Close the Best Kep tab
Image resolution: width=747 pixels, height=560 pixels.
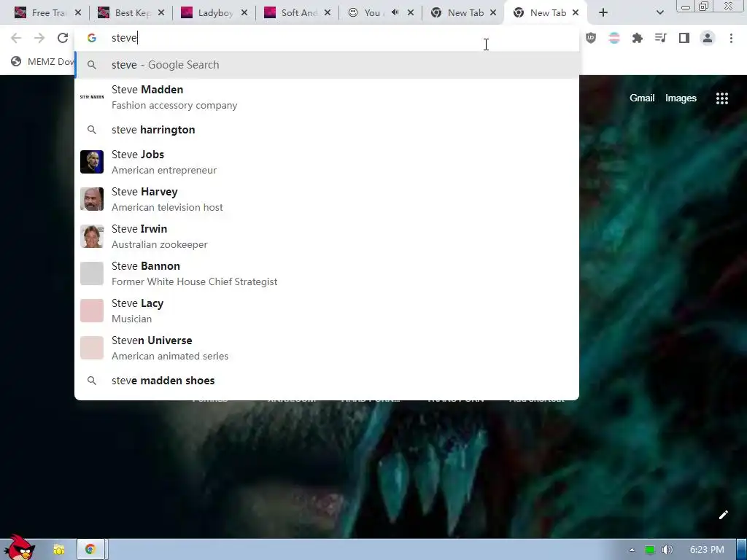click(161, 13)
